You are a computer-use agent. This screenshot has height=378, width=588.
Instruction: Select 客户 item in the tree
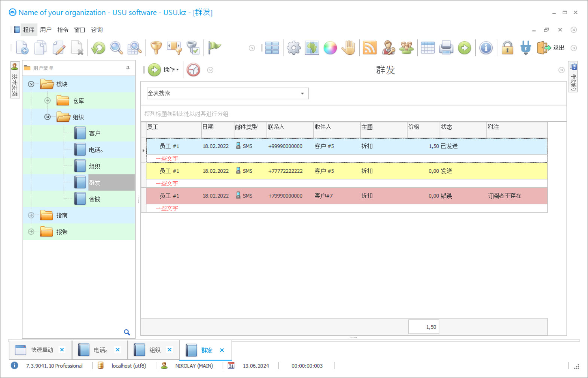(x=94, y=133)
